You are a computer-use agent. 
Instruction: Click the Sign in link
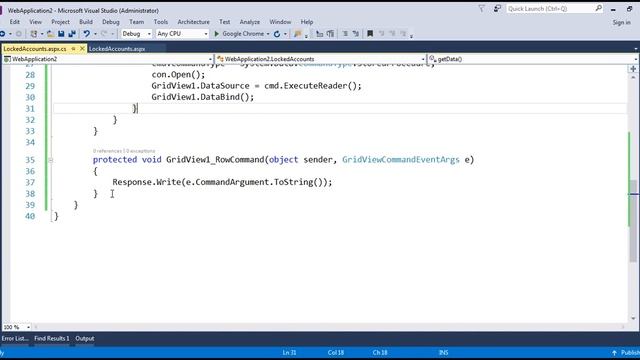coord(622,22)
